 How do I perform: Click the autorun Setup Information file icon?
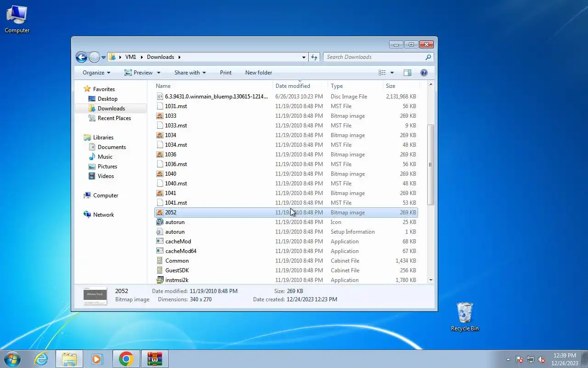click(160, 232)
